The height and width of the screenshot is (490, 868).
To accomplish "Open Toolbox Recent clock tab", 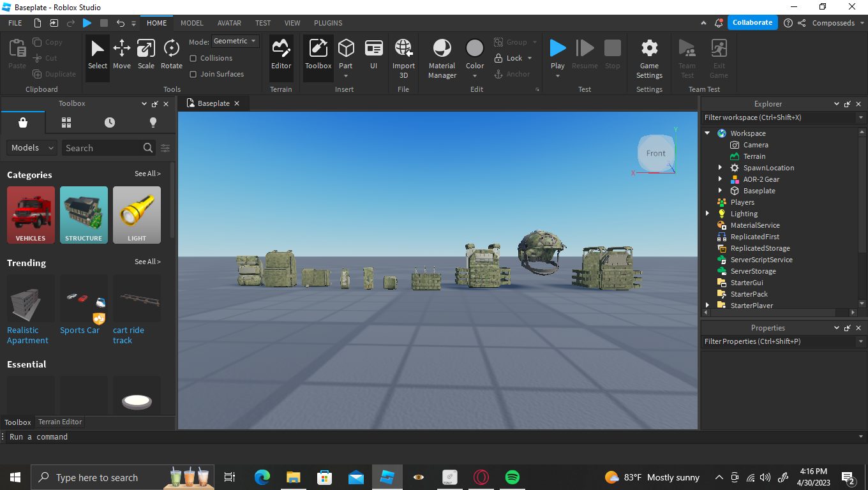I will click(x=110, y=122).
